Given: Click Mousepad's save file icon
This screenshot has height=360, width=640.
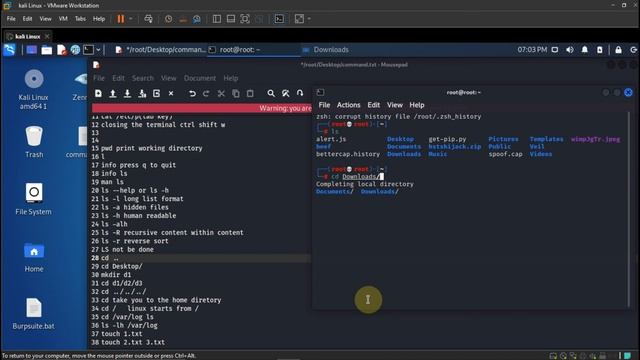Looking at the screenshot, I should click(x=127, y=93).
